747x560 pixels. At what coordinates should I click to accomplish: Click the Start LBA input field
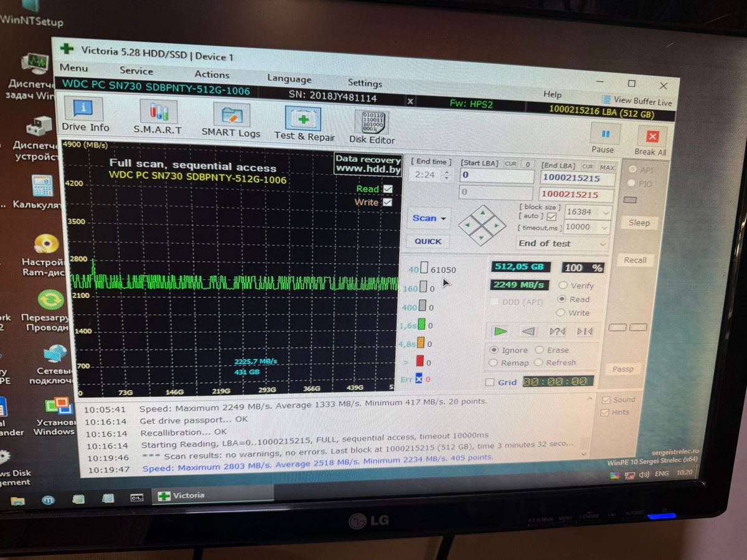click(497, 176)
